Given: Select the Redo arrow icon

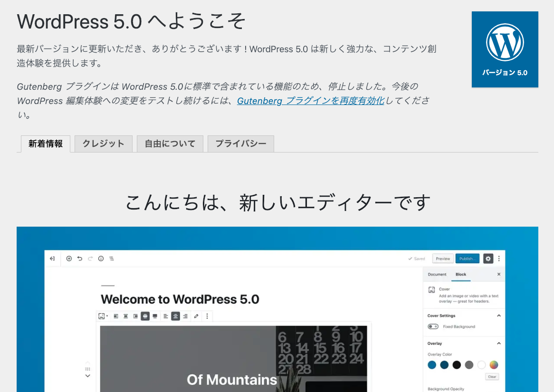Looking at the screenshot, I should coord(90,258).
